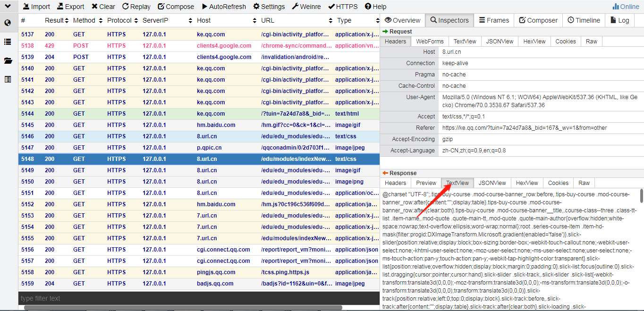Select session row 5145 hm.baidu.com
Viewport: 644px width, 311px height.
click(199, 125)
